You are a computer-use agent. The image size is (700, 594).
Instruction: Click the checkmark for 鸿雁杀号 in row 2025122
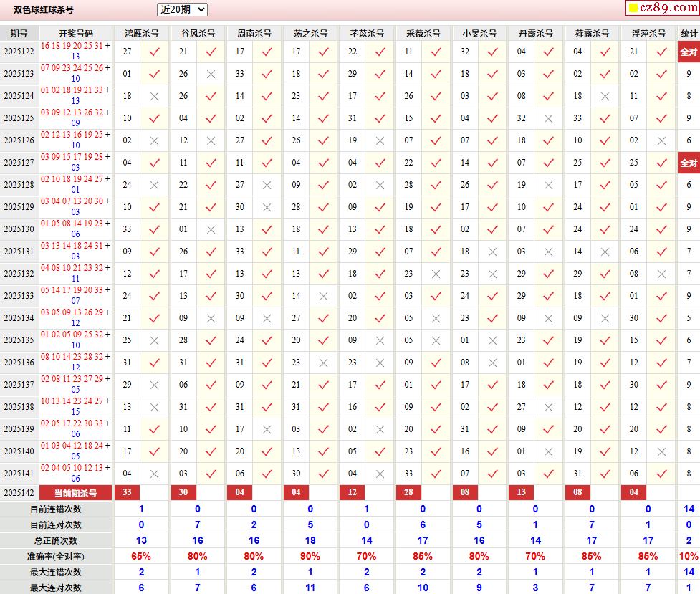point(154,52)
